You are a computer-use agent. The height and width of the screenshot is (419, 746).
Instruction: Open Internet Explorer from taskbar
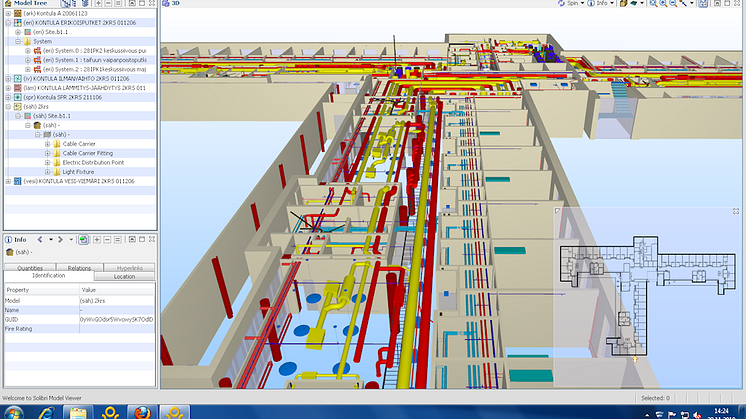click(x=46, y=413)
